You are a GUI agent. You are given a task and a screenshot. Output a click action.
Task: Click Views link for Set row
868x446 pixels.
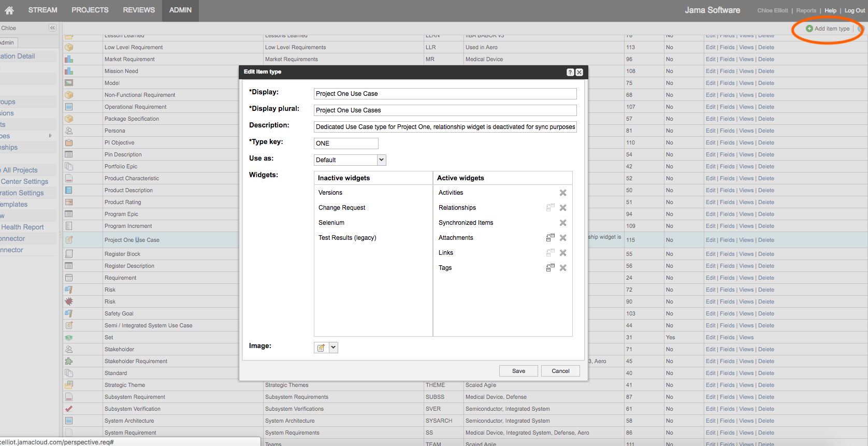[x=746, y=337]
